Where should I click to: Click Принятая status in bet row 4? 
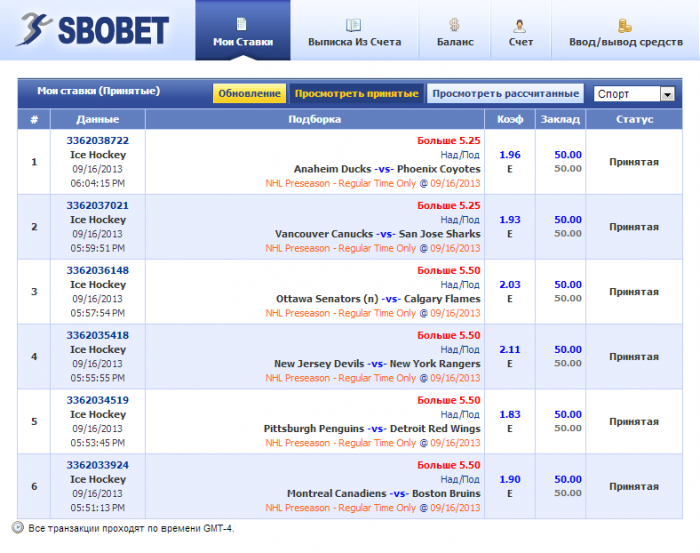(x=634, y=357)
